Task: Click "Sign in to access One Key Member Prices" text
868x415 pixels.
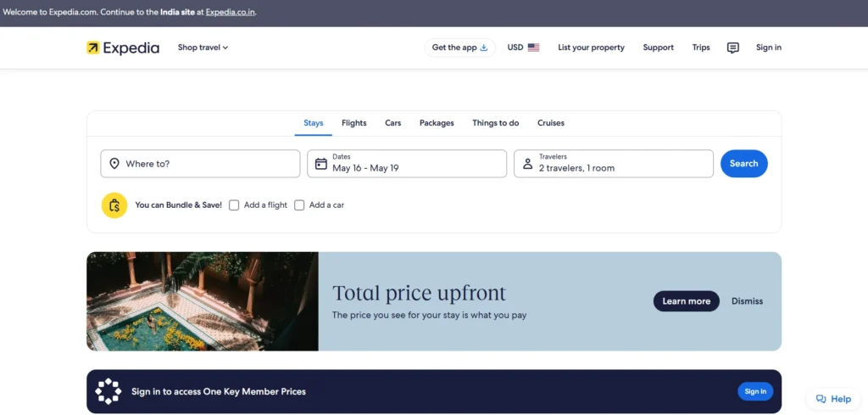Action: [219, 392]
